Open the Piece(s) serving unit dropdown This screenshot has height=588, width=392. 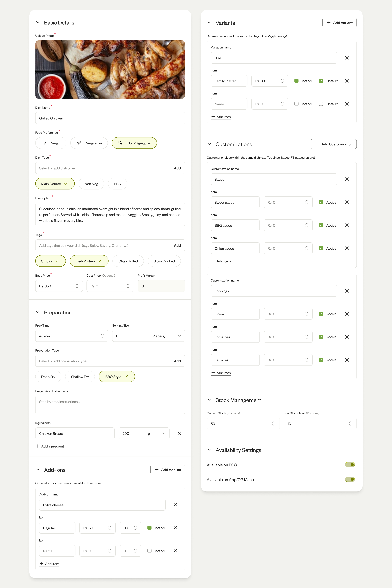167,336
